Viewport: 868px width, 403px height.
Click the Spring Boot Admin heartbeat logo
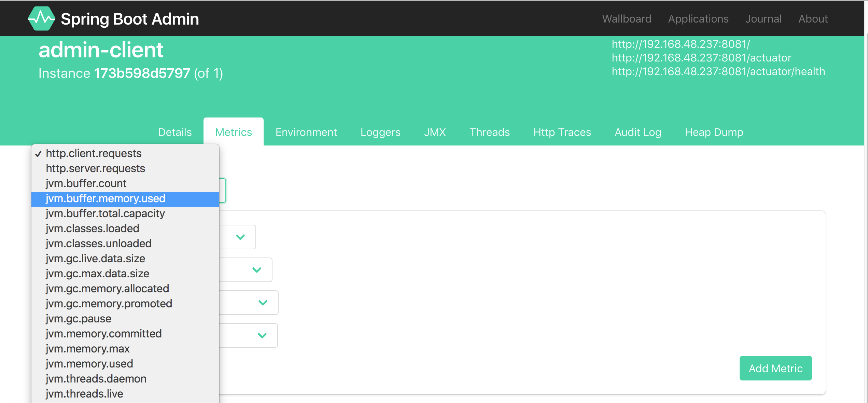click(x=41, y=18)
